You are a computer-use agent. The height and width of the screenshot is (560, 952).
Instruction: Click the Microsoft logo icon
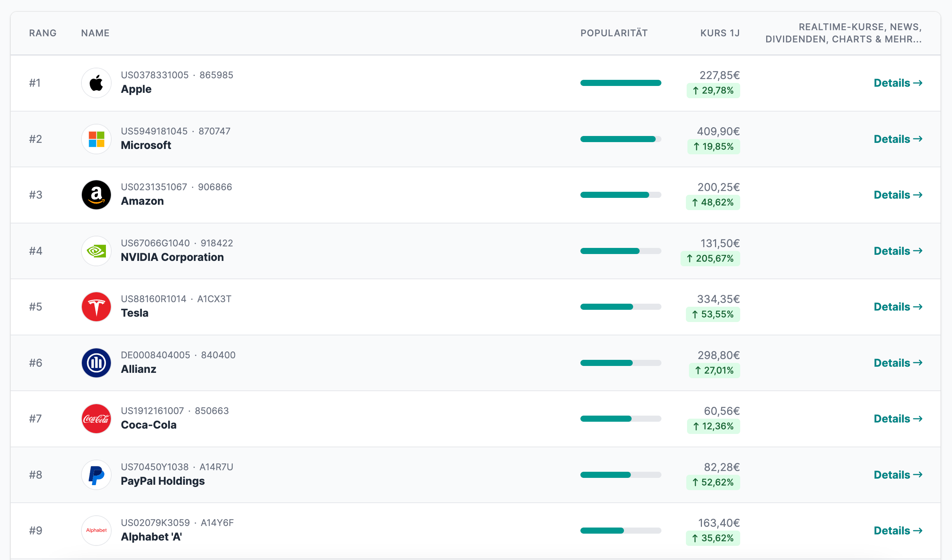click(x=96, y=139)
